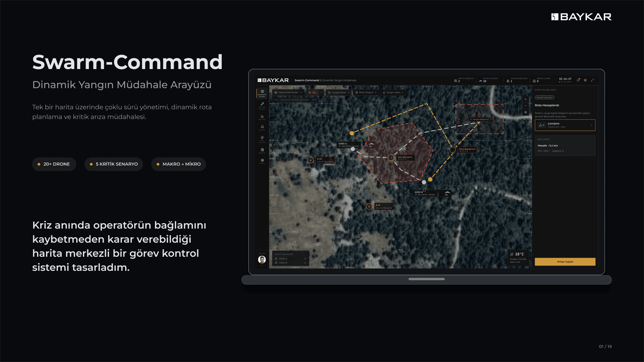Activate the Seç selection tool
Image resolution: width=644 pixels, height=362 pixels.
coord(312,93)
